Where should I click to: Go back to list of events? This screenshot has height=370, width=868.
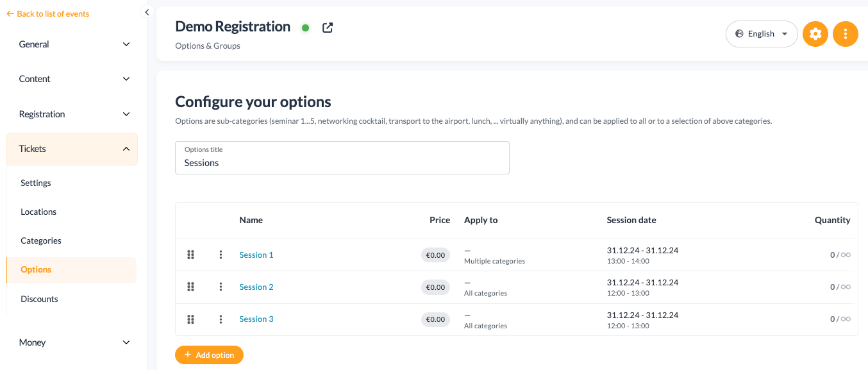(x=48, y=13)
